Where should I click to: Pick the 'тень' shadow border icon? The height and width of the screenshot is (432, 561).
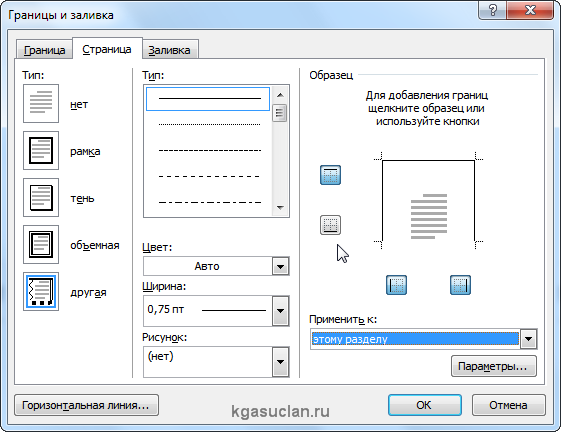(41, 198)
